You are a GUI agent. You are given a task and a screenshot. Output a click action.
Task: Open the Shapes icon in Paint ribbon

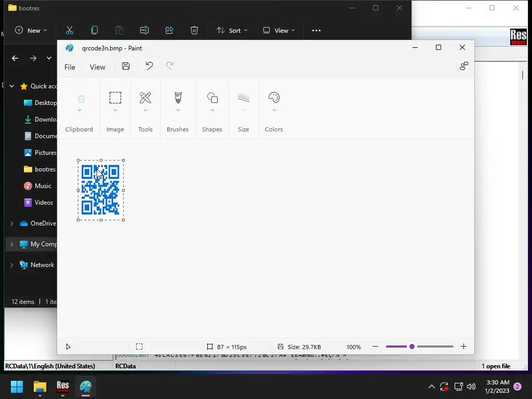click(x=212, y=98)
